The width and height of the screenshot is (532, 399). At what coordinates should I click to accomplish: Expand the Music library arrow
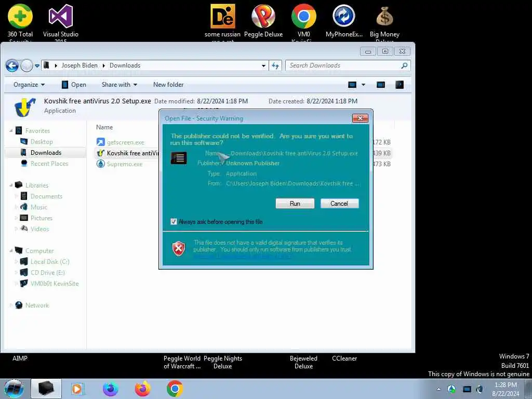16,207
